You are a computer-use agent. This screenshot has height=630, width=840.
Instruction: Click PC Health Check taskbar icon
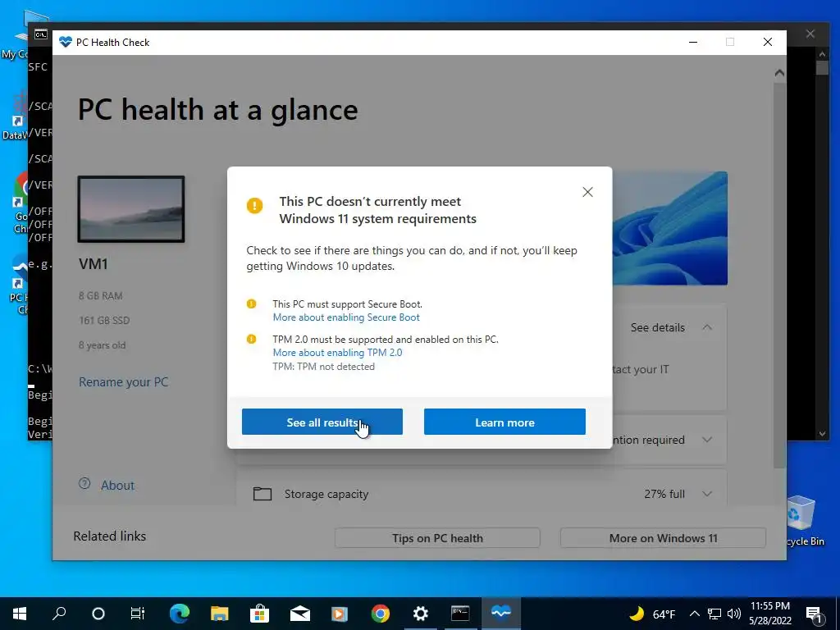pos(501,614)
